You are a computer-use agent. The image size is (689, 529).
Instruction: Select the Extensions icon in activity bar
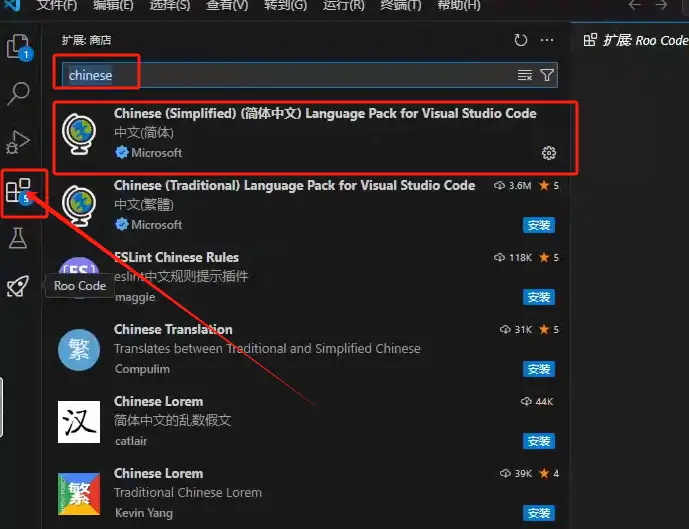tap(19, 189)
